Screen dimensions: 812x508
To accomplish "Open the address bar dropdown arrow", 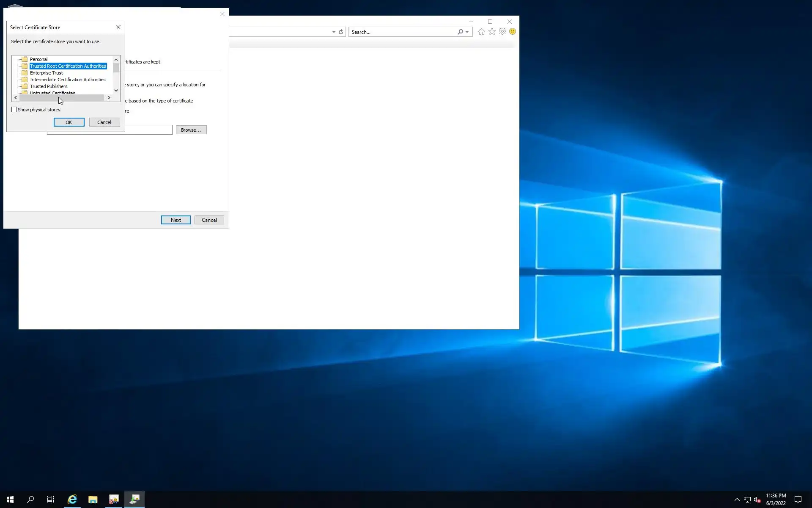I will 334,32.
